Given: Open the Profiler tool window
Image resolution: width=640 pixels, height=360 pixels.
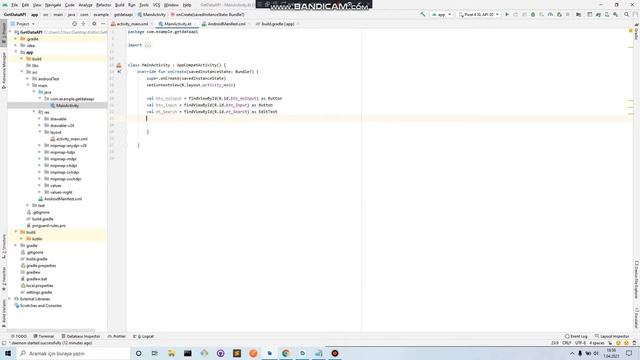Looking at the screenshot, I should [117, 336].
